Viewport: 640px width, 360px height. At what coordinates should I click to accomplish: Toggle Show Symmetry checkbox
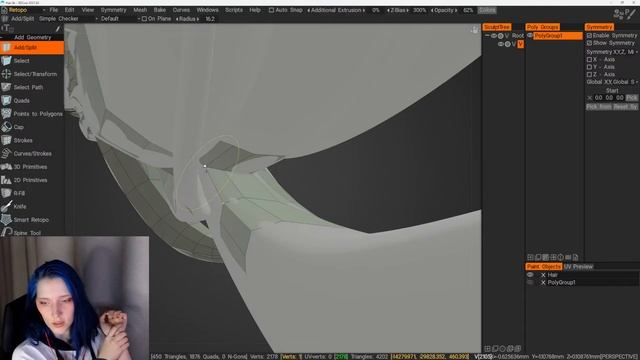[589, 43]
